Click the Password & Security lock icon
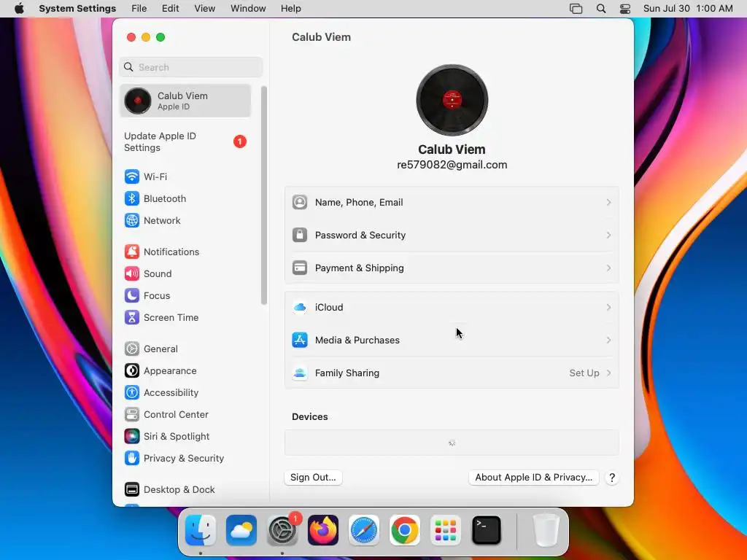 pyautogui.click(x=300, y=236)
